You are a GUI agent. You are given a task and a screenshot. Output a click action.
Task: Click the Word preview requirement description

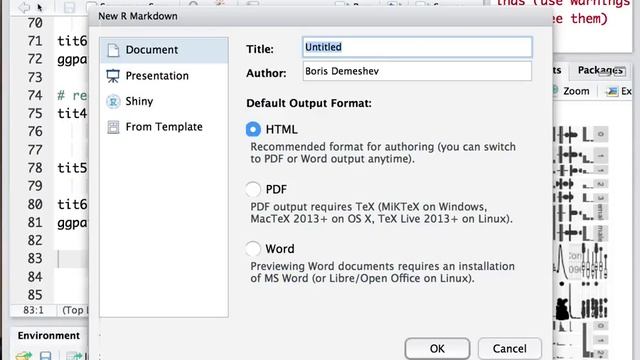(x=382, y=272)
